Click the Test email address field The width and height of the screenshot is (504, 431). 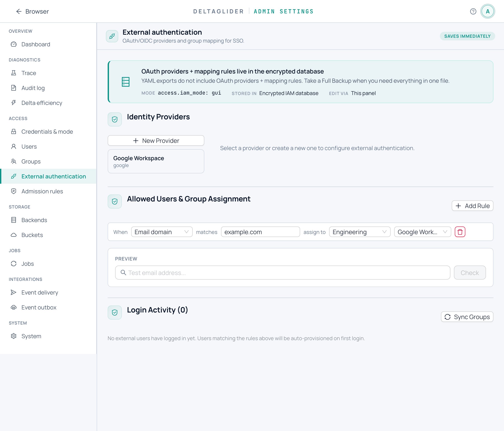[283, 273]
